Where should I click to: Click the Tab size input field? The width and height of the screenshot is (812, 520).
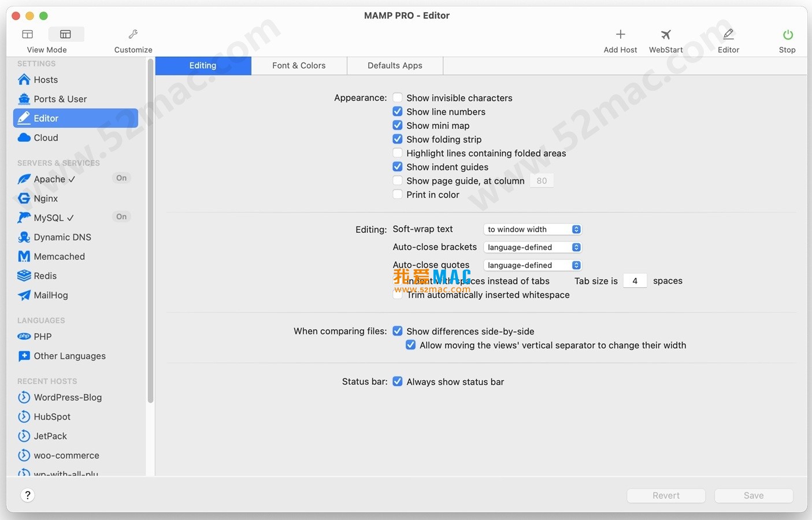click(635, 281)
